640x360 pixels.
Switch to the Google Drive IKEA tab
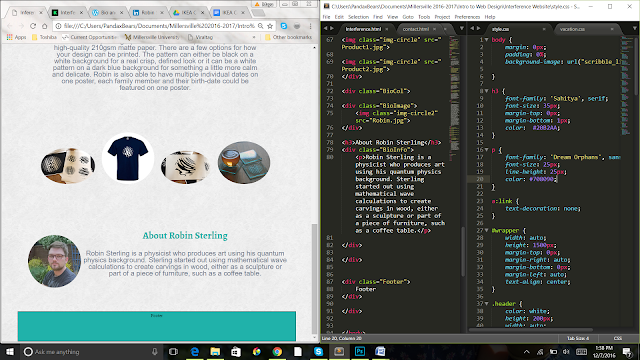pyautogui.click(x=187, y=13)
